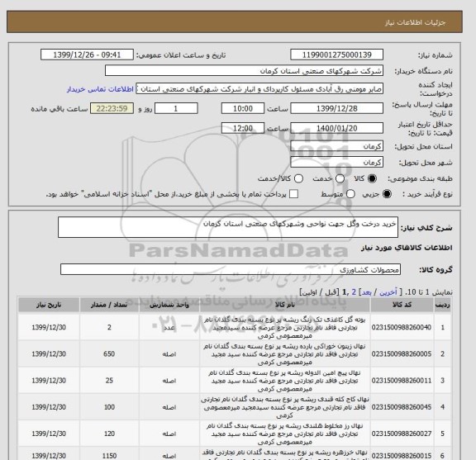This screenshot has height=460, width=476.
Task: Click the request creator field
Action: click(259, 89)
